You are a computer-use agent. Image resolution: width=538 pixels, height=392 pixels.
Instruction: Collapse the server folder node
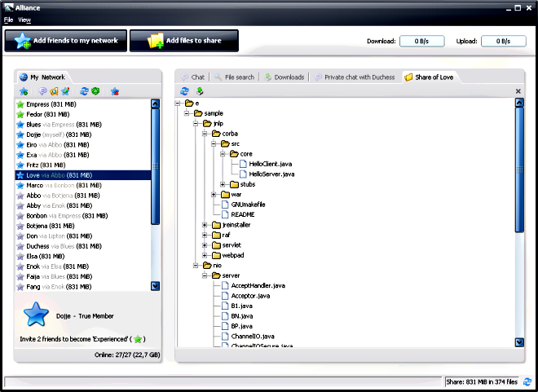205,275
